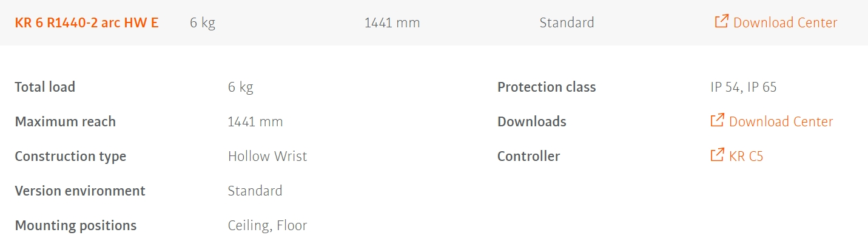
Task: Click the "Controller" label
Action: point(528,157)
